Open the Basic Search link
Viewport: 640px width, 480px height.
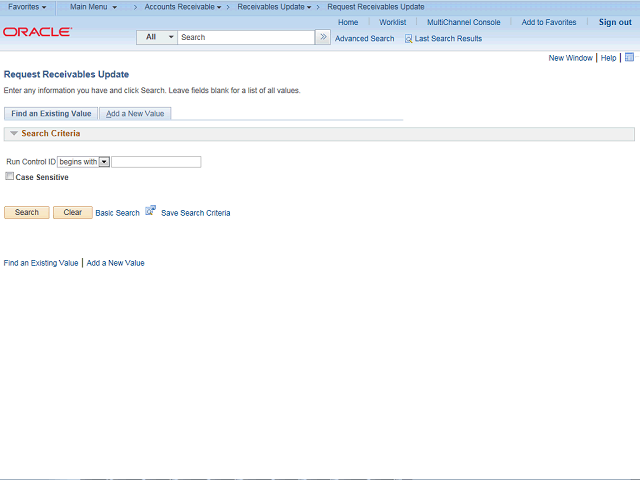pyautogui.click(x=118, y=213)
